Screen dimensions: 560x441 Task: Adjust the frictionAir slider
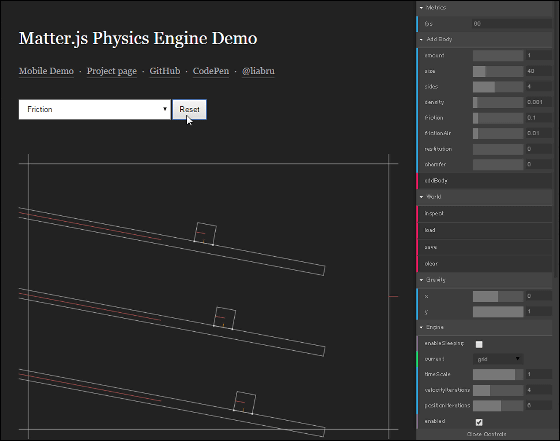(498, 133)
